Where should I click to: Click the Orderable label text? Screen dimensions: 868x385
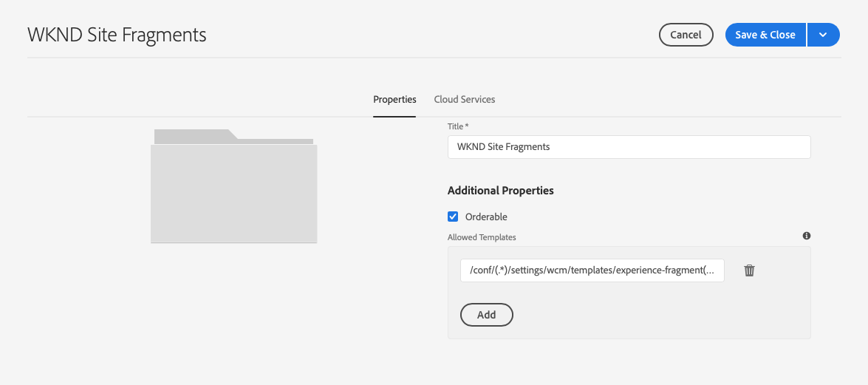(x=486, y=217)
